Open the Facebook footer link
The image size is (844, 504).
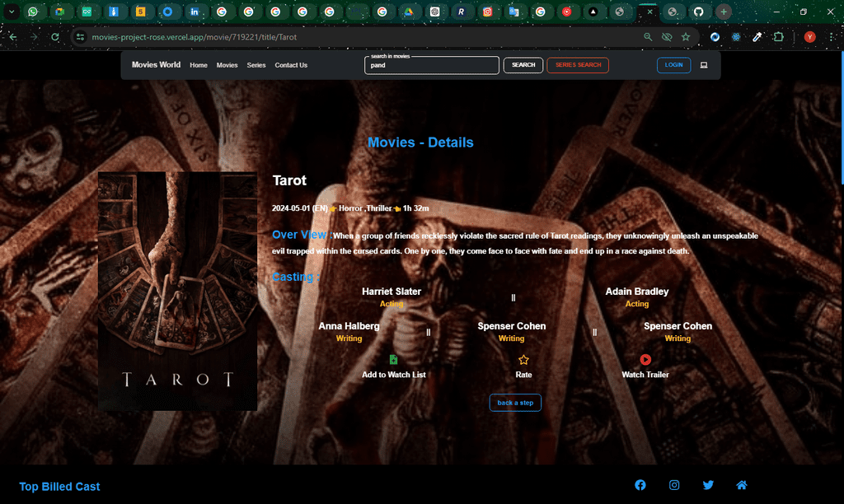(x=640, y=485)
